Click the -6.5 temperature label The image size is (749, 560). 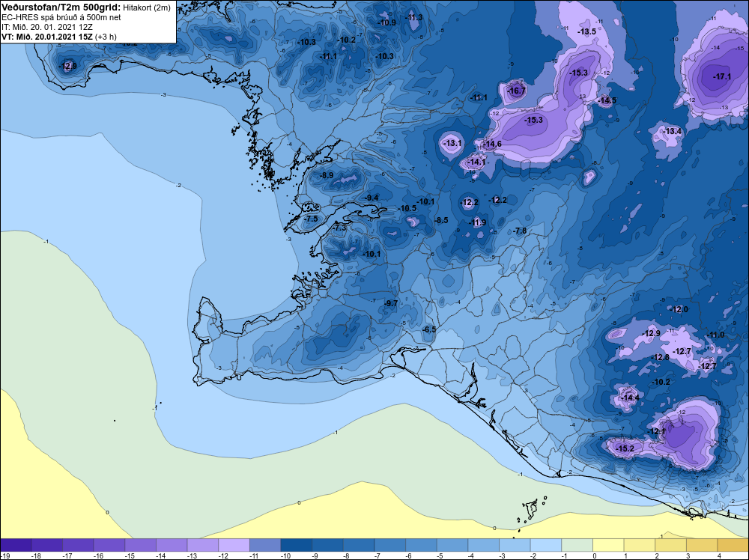click(429, 329)
